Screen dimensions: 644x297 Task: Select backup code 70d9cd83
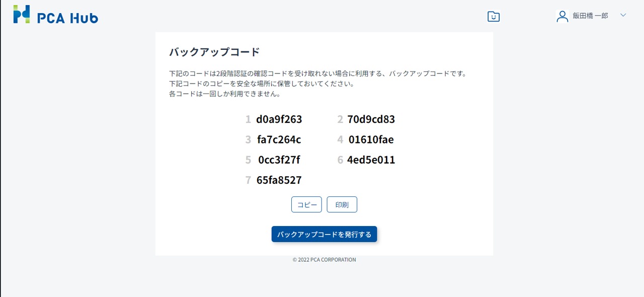[371, 119]
